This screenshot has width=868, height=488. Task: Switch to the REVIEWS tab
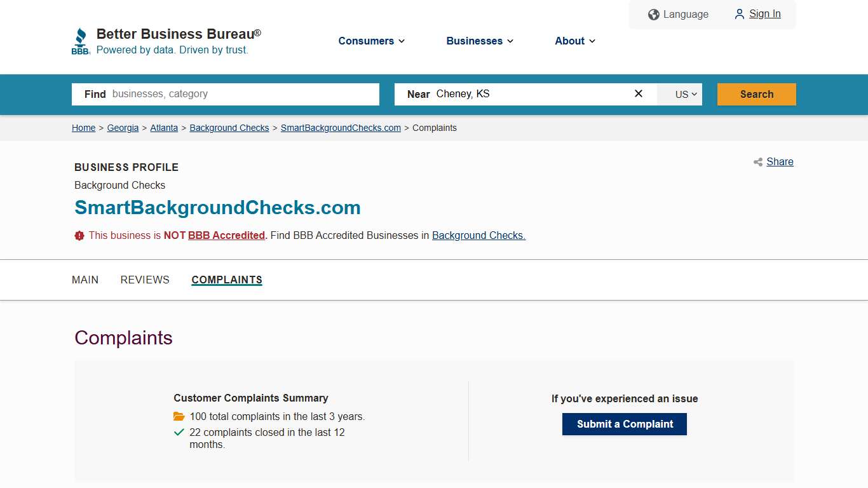(x=144, y=280)
